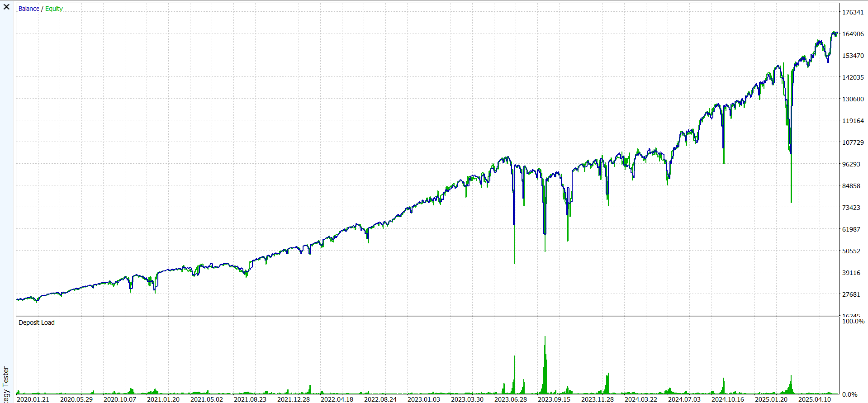Click the 96293 value on vertical axis
868x403 pixels.
[851, 164]
